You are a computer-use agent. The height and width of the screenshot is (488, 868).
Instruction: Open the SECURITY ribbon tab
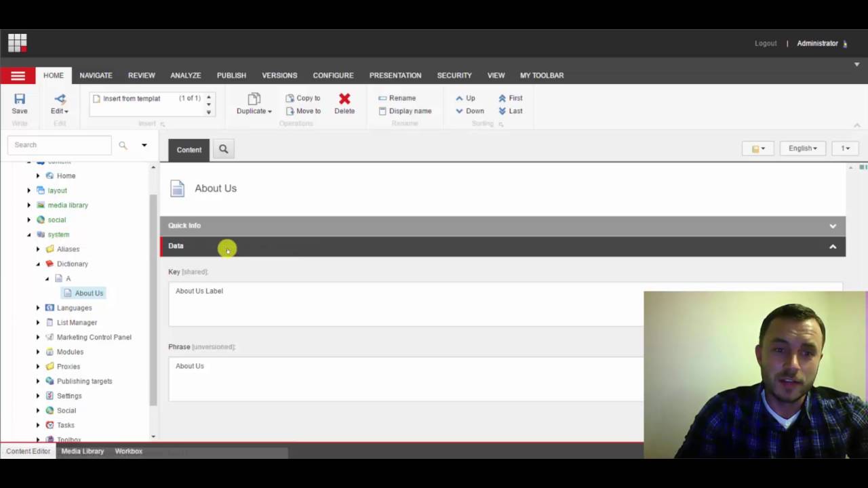[x=454, y=75]
